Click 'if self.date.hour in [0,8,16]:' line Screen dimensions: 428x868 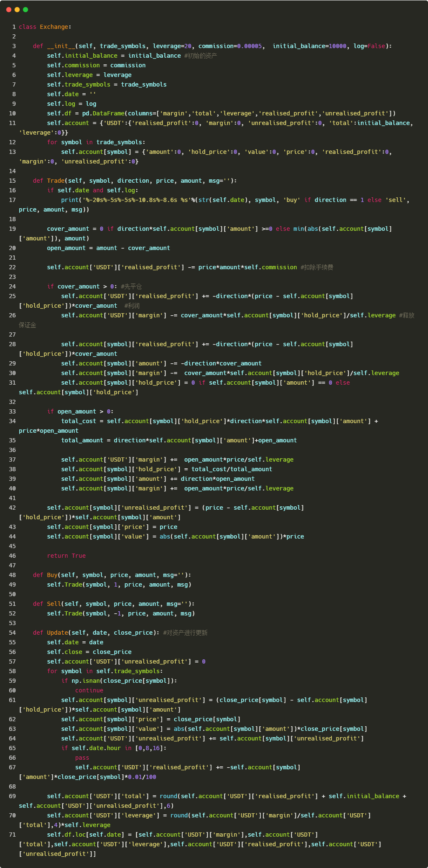click(114, 748)
